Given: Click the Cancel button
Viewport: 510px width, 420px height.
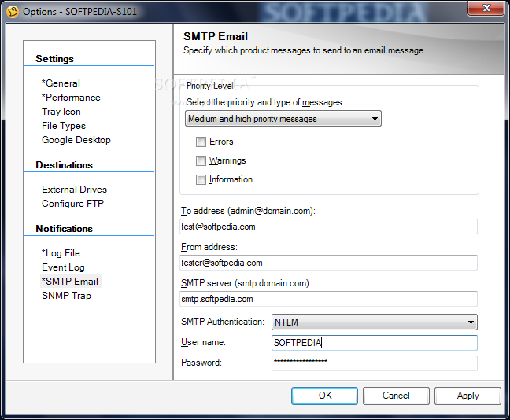Looking at the screenshot, I should coord(396,396).
